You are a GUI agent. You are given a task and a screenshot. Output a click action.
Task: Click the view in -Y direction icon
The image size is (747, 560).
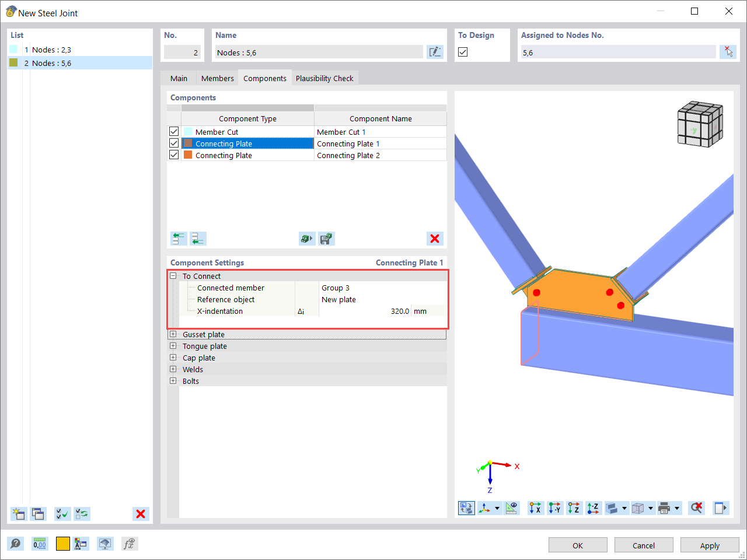coord(554,508)
